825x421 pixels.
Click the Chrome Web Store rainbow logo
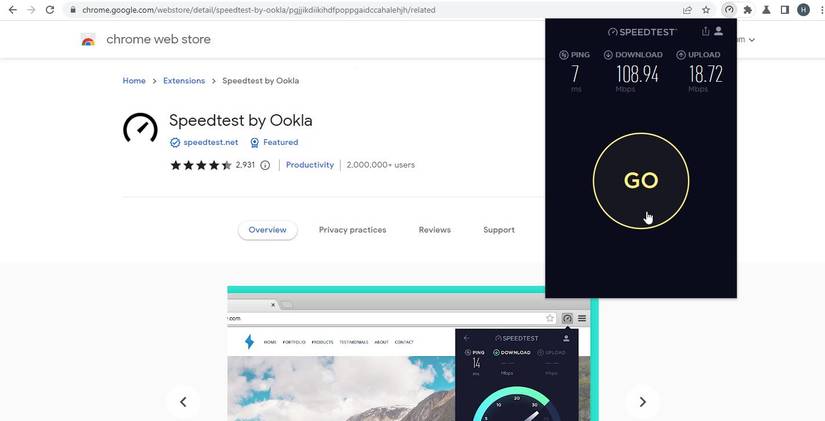coord(88,39)
